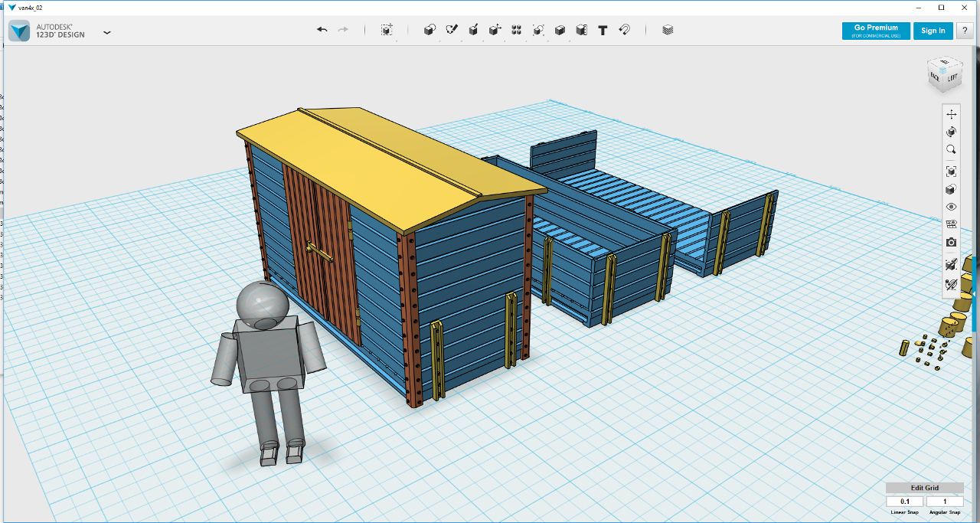Screen dimensions: 980x523
Task: Click Fit view to model
Action: (951, 172)
